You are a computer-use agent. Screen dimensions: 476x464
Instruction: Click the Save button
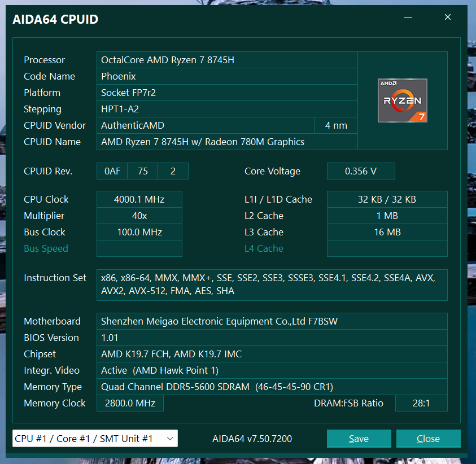click(359, 439)
